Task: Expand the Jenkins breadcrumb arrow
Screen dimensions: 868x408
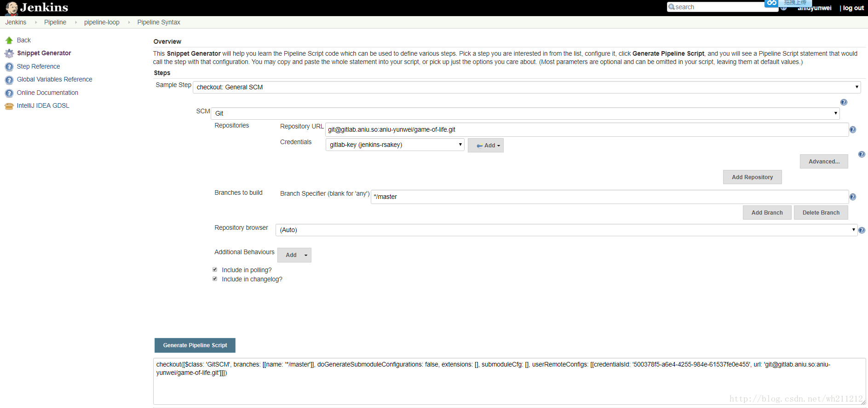Action: [x=36, y=22]
